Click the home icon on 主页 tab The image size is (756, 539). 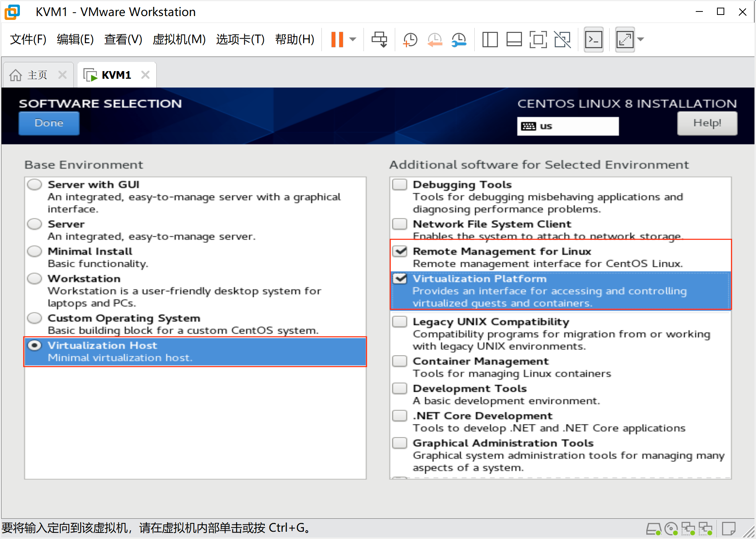pyautogui.click(x=16, y=75)
